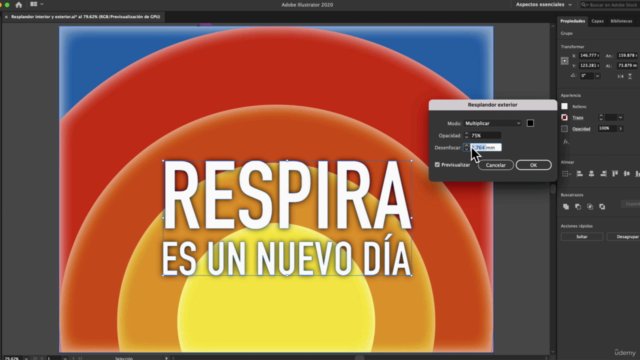
Task: Expand the Opacidad slider arrow in panel
Action: pyautogui.click(x=621, y=129)
